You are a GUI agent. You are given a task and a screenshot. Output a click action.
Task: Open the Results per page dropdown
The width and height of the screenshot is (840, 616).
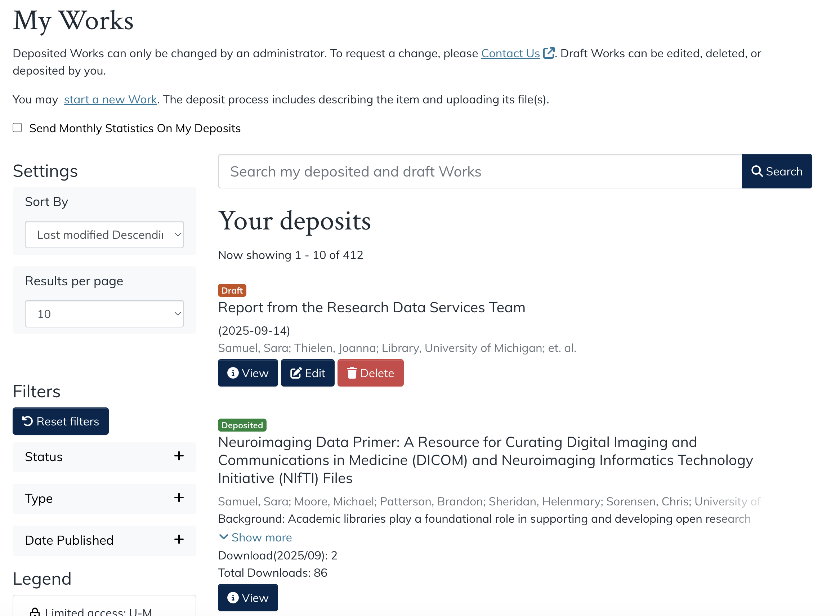tap(104, 314)
